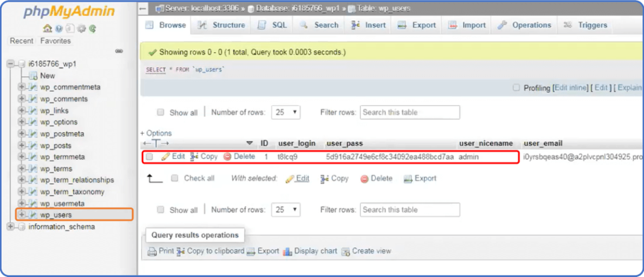Click the user_pass hash cell value
Screen dimensions: 644x277
click(389, 157)
